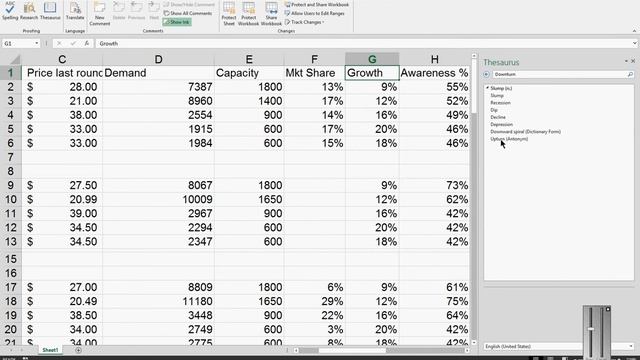Click the Thesaurus search magnifier icon
The width and height of the screenshot is (640, 360).
point(630,74)
